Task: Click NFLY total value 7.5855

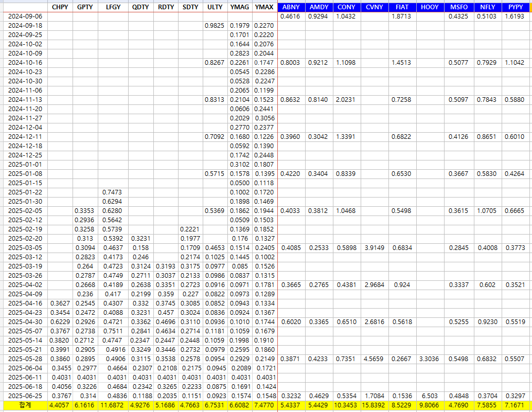Action: [x=488, y=405]
